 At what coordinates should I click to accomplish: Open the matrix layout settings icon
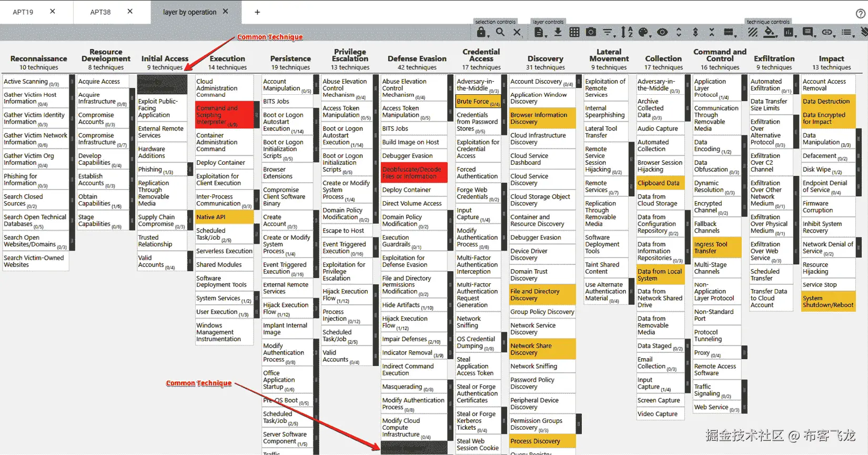pos(729,33)
